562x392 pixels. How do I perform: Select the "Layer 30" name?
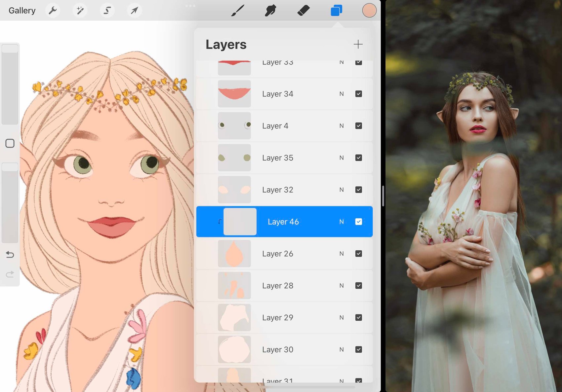[278, 350]
